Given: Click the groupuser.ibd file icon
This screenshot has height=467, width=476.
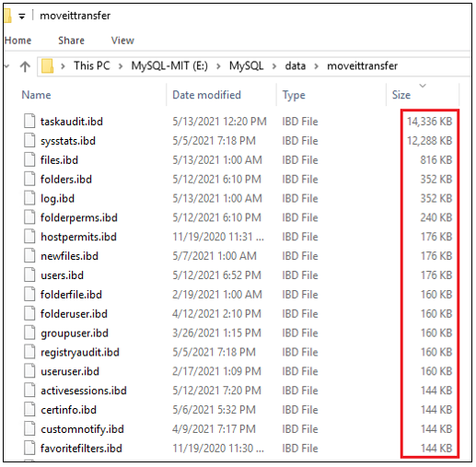Looking at the screenshot, I should tap(29, 333).
